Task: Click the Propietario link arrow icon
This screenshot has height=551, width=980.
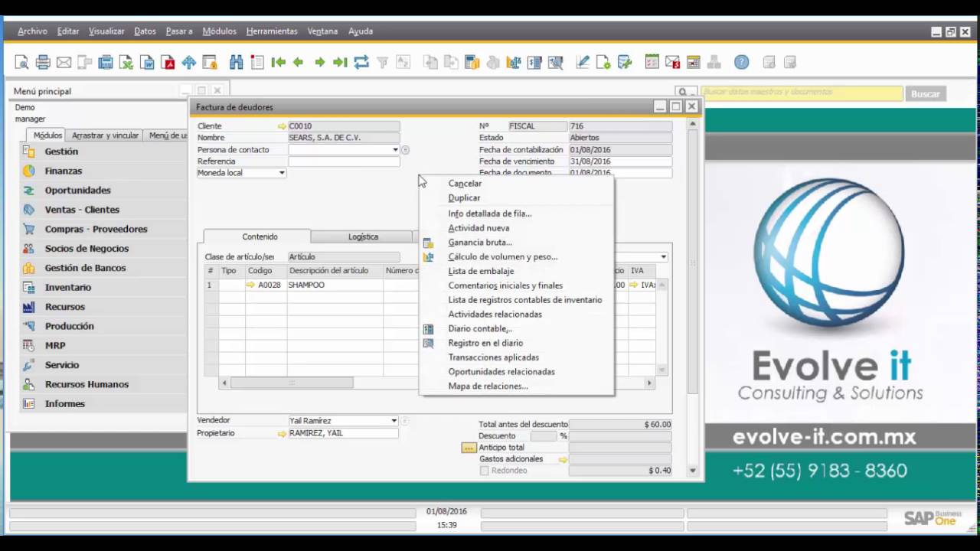Action: (x=282, y=433)
